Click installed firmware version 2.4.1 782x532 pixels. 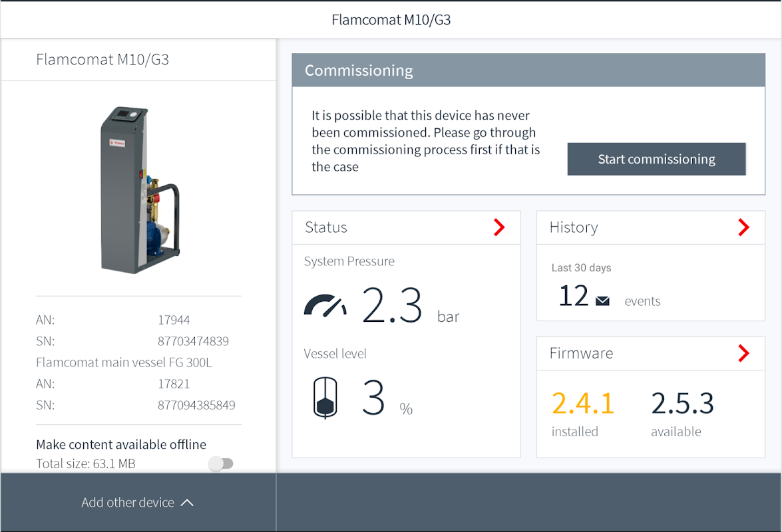(582, 404)
